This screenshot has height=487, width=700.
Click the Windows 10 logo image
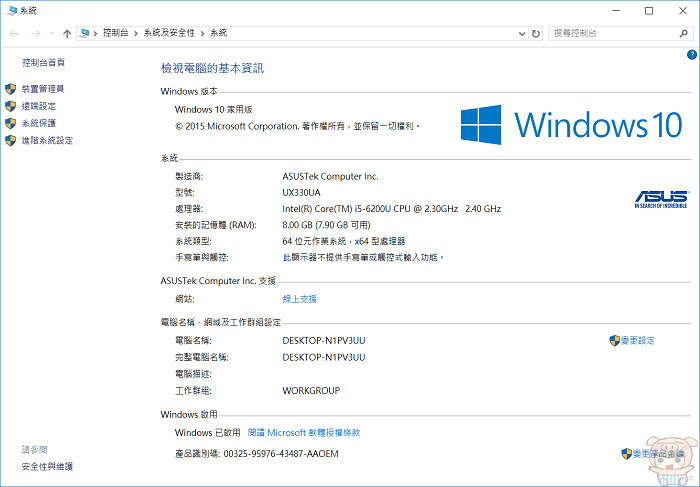point(571,125)
